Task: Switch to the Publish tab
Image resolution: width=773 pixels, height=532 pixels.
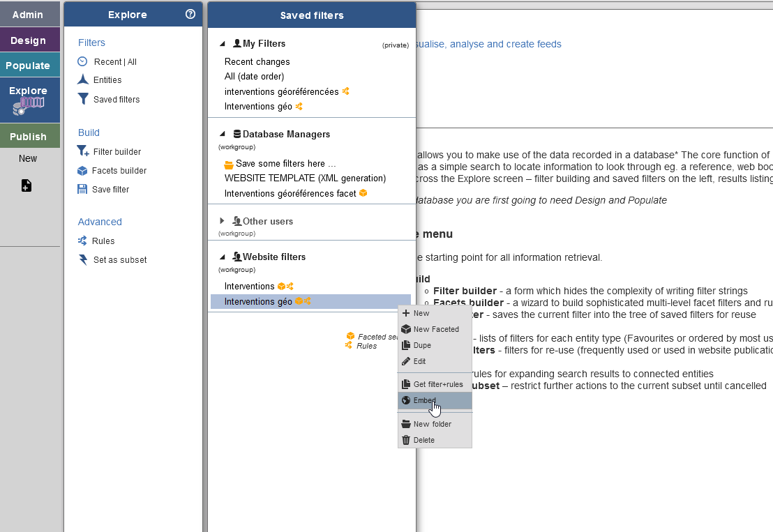Action: pos(28,137)
